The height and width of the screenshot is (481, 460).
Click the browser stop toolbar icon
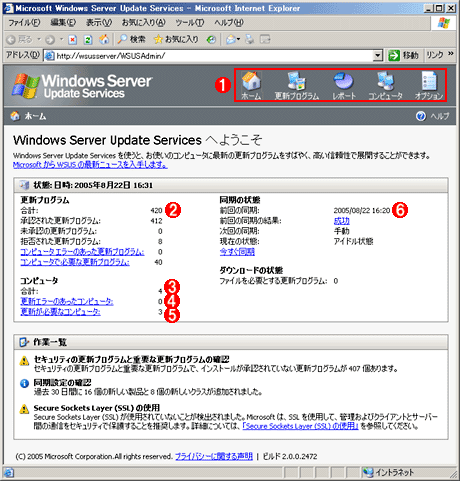coord(73,40)
